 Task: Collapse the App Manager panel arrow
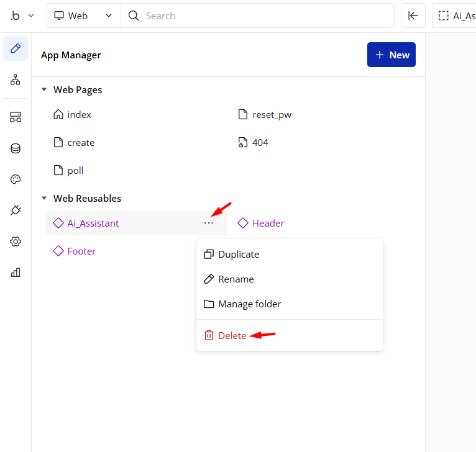pyautogui.click(x=413, y=16)
